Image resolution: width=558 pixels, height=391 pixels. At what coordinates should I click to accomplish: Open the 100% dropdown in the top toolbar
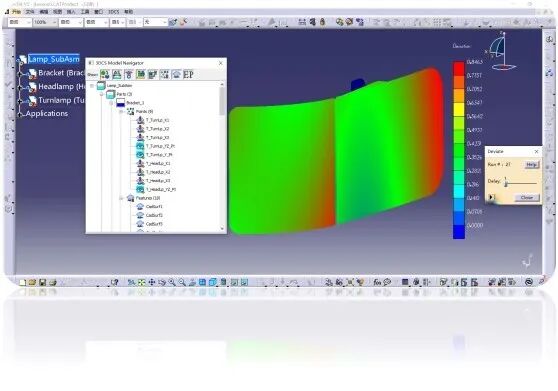tap(54, 22)
